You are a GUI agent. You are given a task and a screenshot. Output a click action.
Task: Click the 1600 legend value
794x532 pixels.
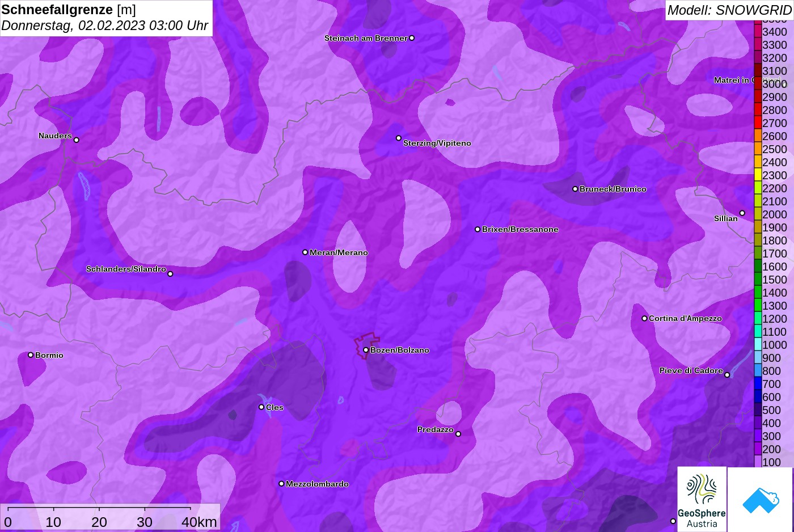tap(775, 267)
